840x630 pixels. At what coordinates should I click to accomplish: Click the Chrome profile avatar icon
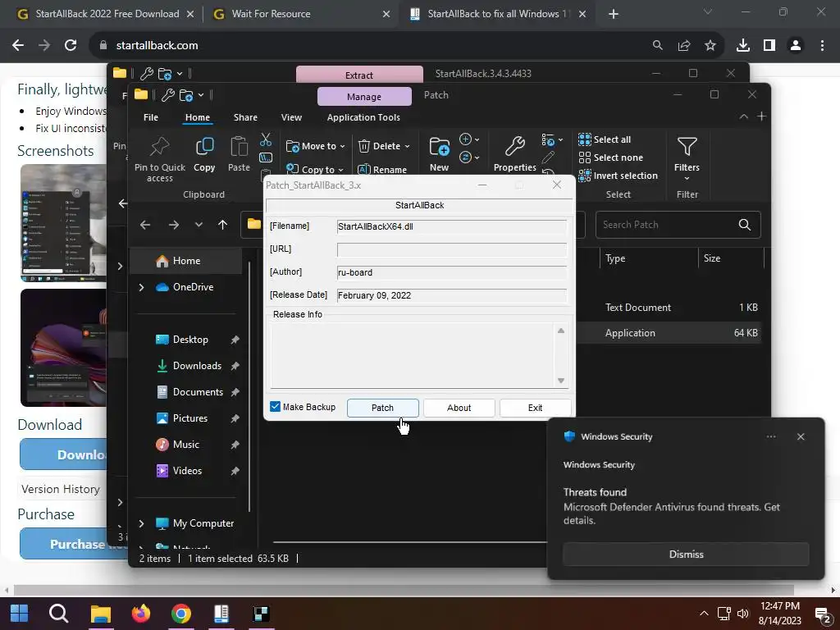click(x=796, y=46)
